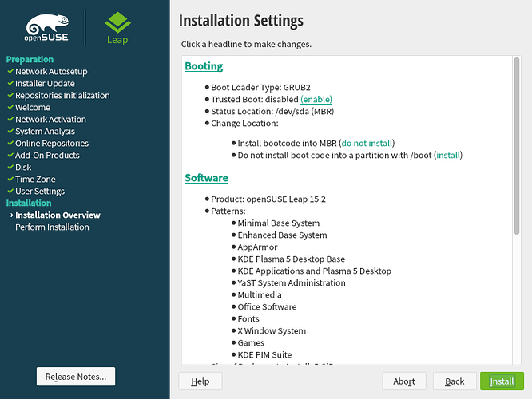Click the checkmark beside Online Repositories
This screenshot has width=532, height=399.
click(10, 144)
